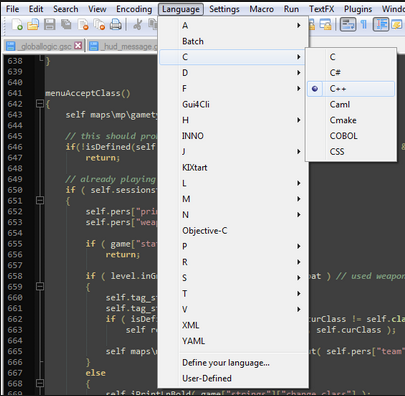405x396 pixels.
Task: Click the Print toolbar icon
Action: click(x=116, y=25)
